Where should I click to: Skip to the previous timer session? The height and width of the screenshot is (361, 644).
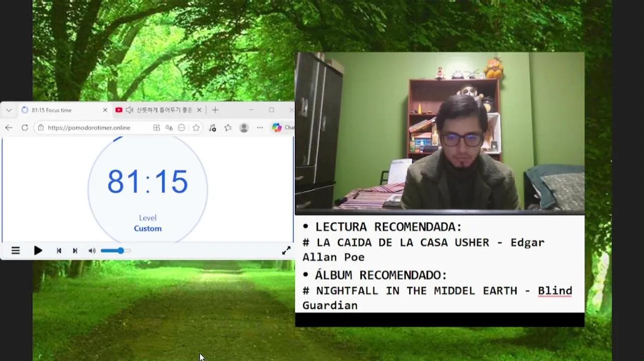coord(59,251)
